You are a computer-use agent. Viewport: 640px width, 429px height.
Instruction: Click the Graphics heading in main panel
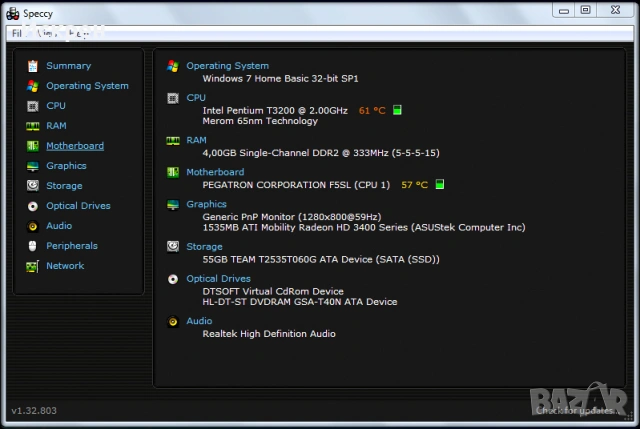tap(207, 204)
